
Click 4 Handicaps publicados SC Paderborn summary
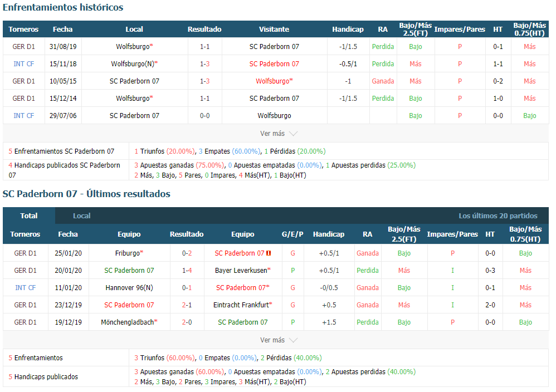coord(64,170)
